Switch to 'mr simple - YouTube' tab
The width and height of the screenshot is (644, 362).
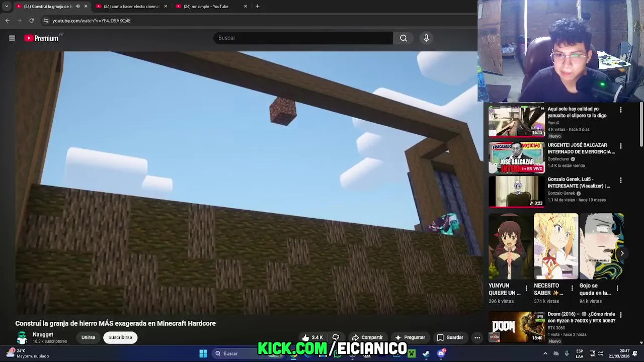tap(211, 7)
